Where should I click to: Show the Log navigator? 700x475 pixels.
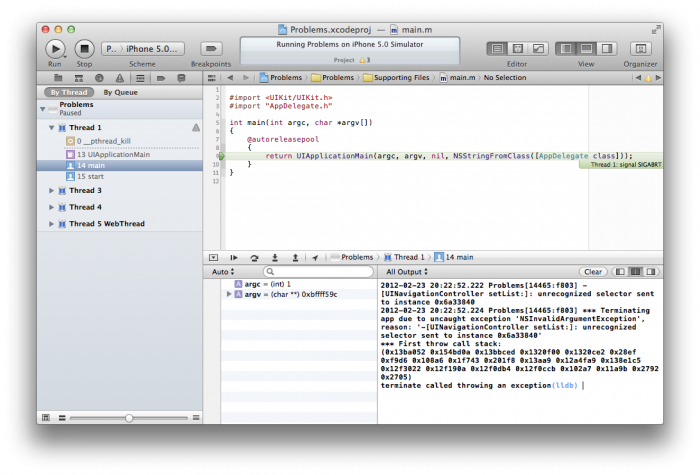(181, 78)
